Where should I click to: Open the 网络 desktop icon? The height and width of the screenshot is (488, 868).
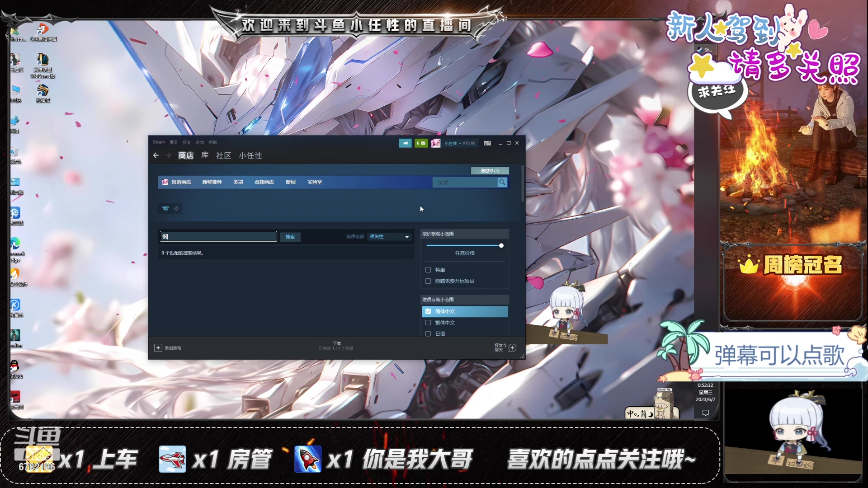(x=16, y=124)
